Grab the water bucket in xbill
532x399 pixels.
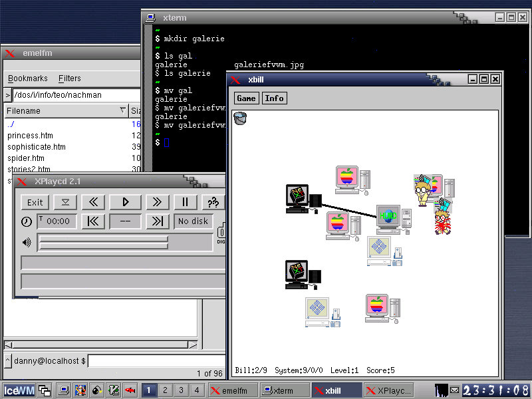tap(240, 118)
